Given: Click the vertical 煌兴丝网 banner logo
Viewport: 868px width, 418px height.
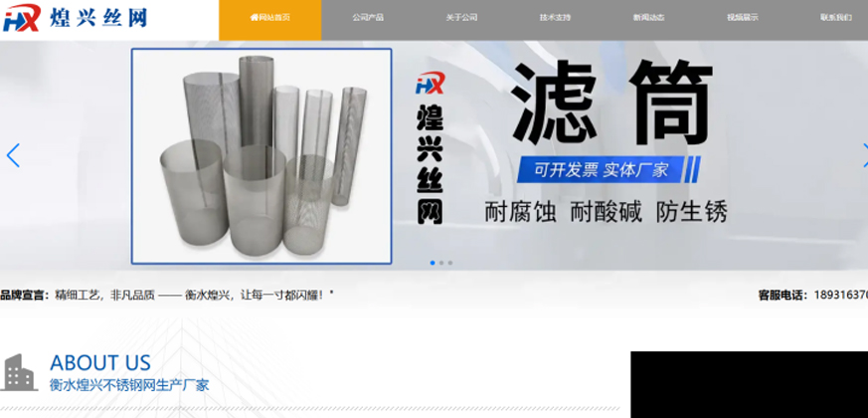Looking at the screenshot, I should click(x=430, y=148).
